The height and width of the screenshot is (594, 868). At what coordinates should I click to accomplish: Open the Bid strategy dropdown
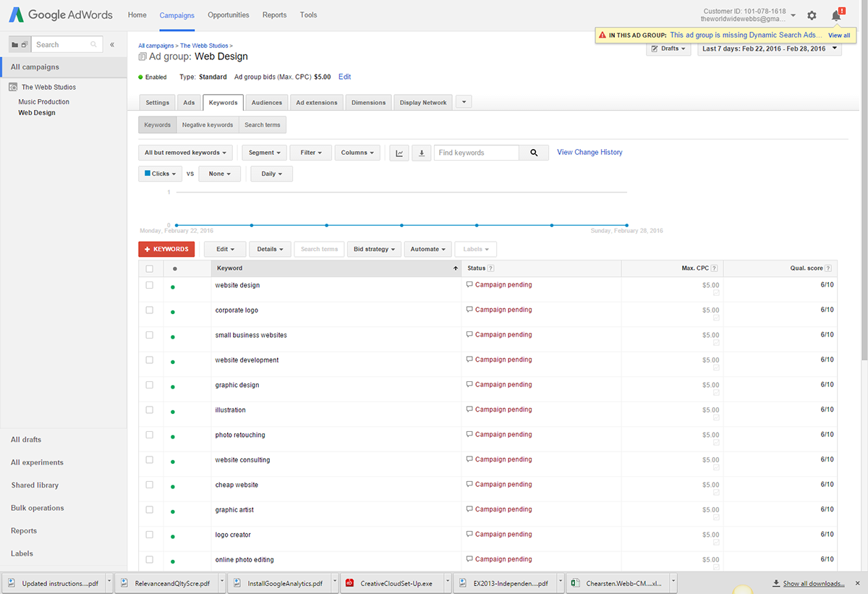(x=375, y=249)
